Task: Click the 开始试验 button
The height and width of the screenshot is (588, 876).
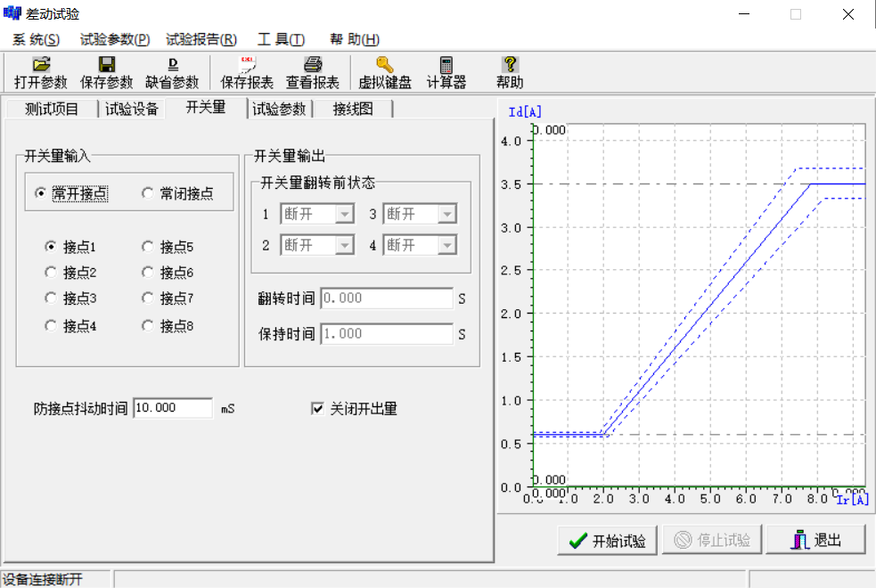Action: coord(607,540)
